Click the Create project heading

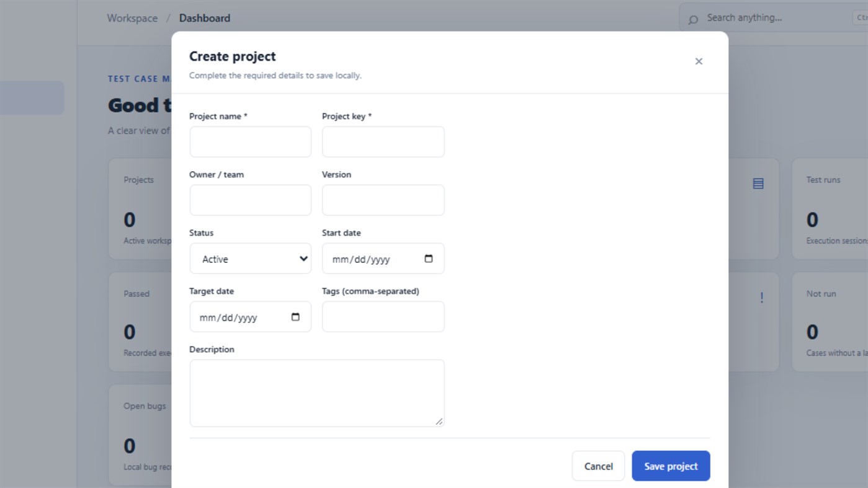233,56
